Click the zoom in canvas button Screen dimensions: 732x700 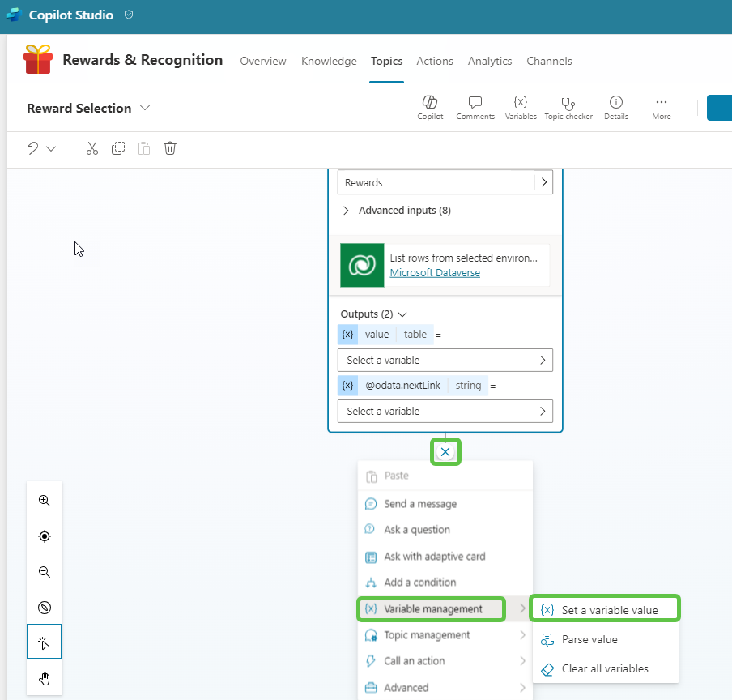(x=45, y=501)
